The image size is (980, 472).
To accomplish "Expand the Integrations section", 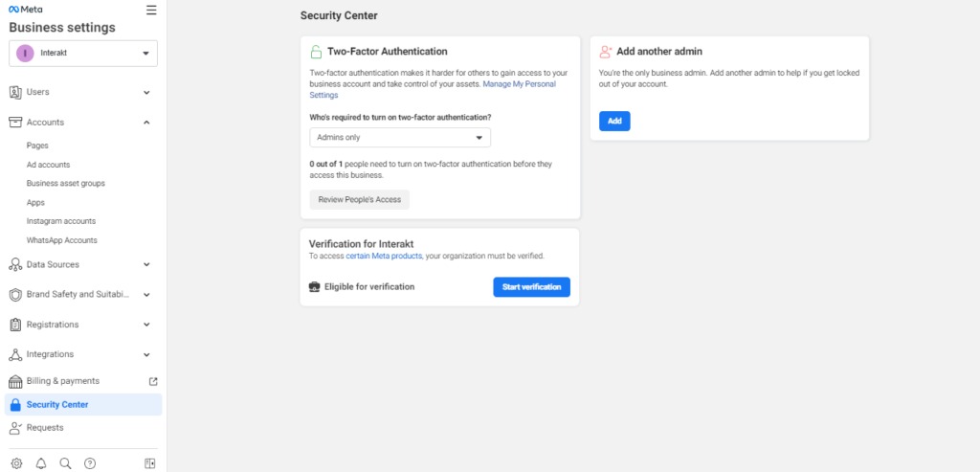I will click(83, 354).
